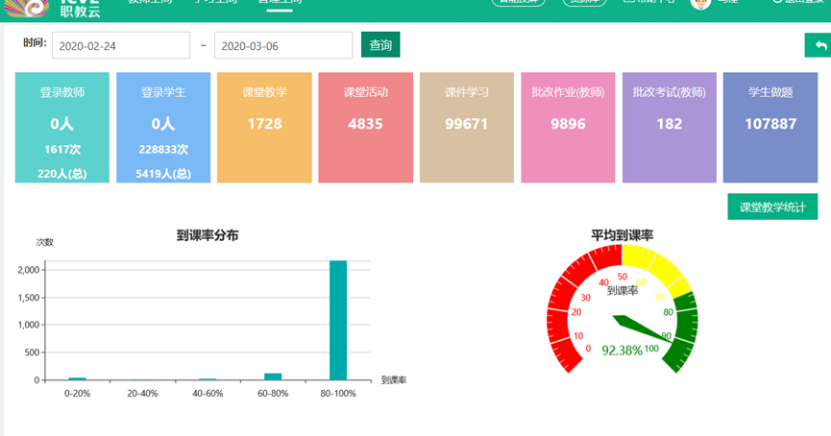
Task: Select the 登录学生 statistics card
Action: (163, 127)
